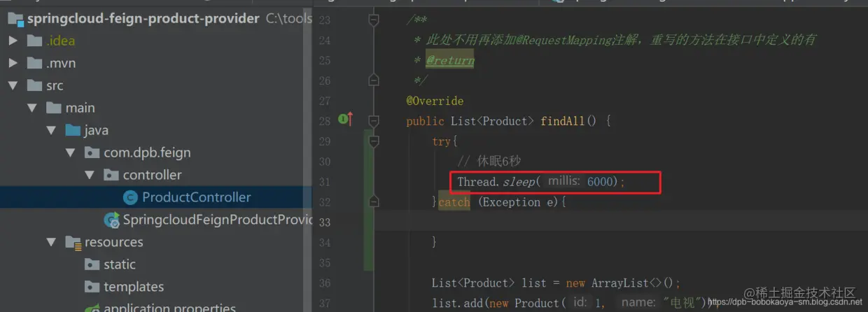Click the static folder icon
The image size is (868, 312).
pos(92,264)
